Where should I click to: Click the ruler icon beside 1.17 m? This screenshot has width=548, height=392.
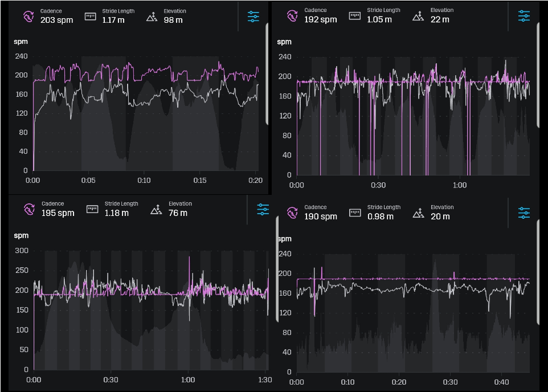91,16
